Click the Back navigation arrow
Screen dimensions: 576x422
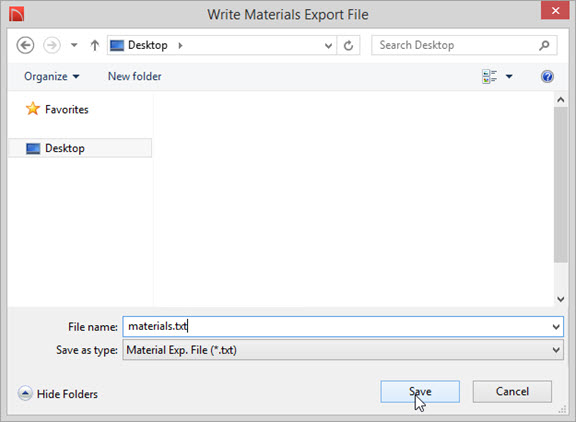click(25, 46)
